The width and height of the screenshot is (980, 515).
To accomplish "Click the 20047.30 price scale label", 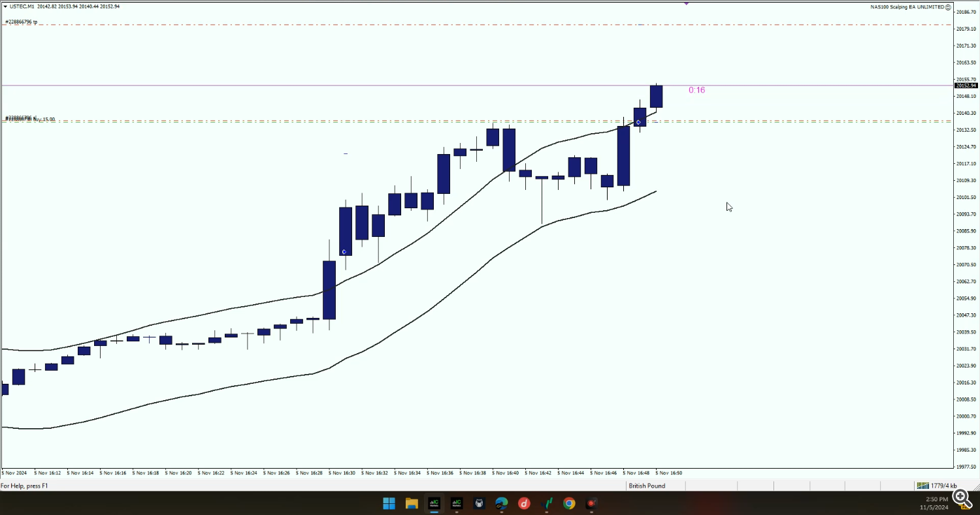I will tap(966, 315).
